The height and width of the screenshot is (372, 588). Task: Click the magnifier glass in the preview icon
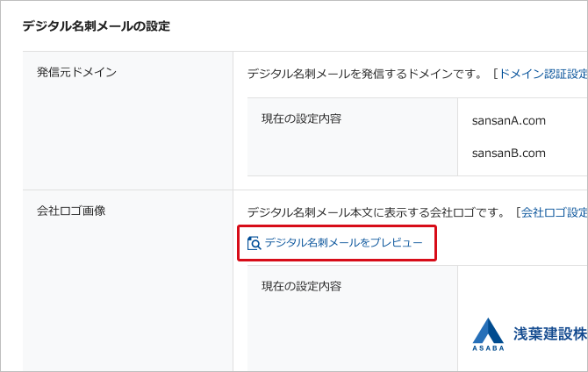(x=256, y=245)
